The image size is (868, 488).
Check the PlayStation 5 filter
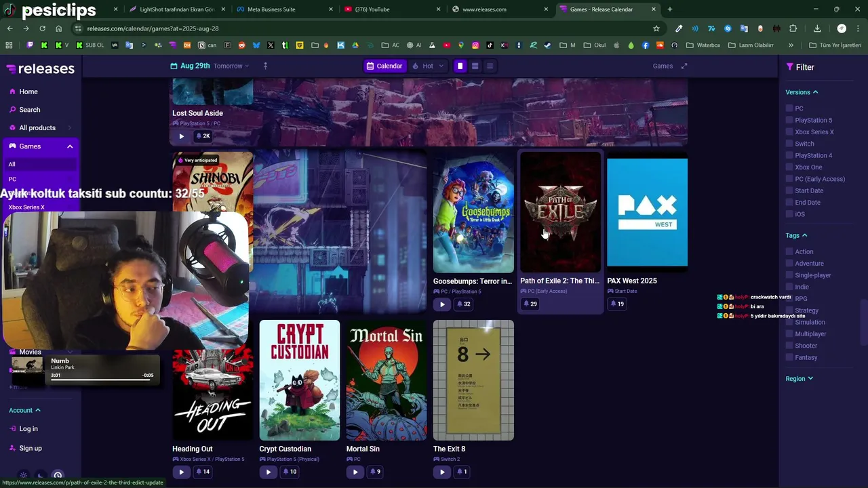pos(789,120)
